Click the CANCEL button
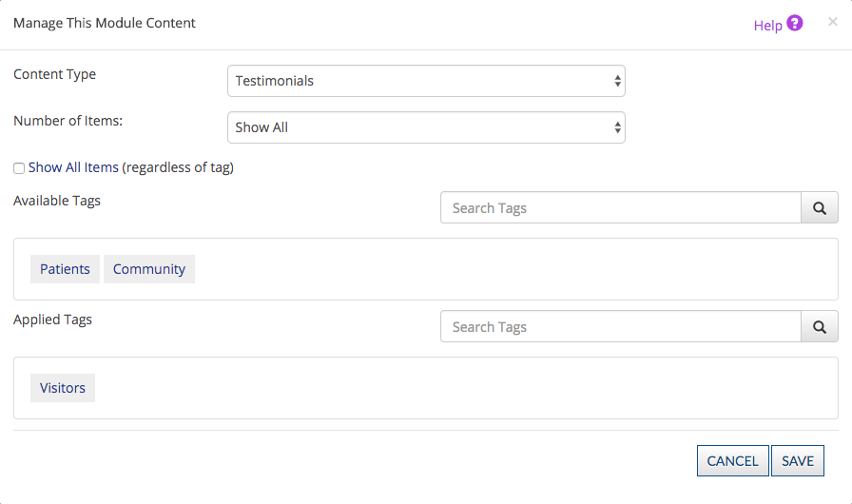This screenshot has height=504, width=852. point(732,460)
